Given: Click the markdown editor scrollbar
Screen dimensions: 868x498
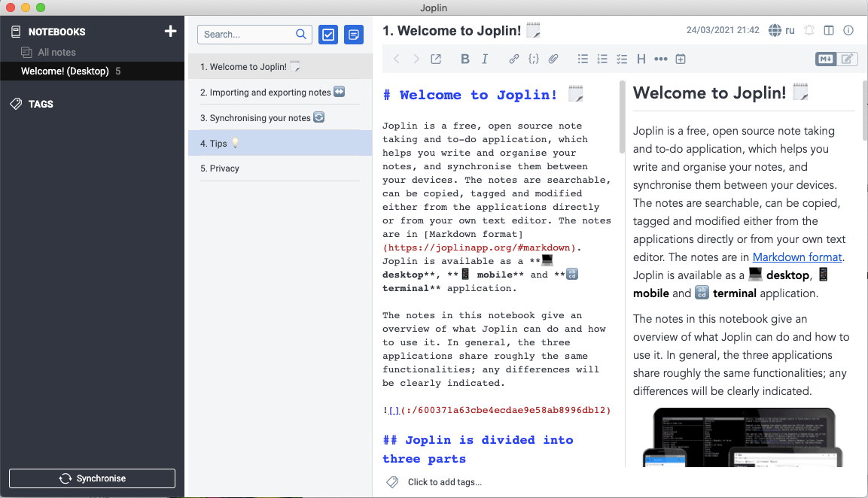Looking at the screenshot, I should pyautogui.click(x=622, y=117).
